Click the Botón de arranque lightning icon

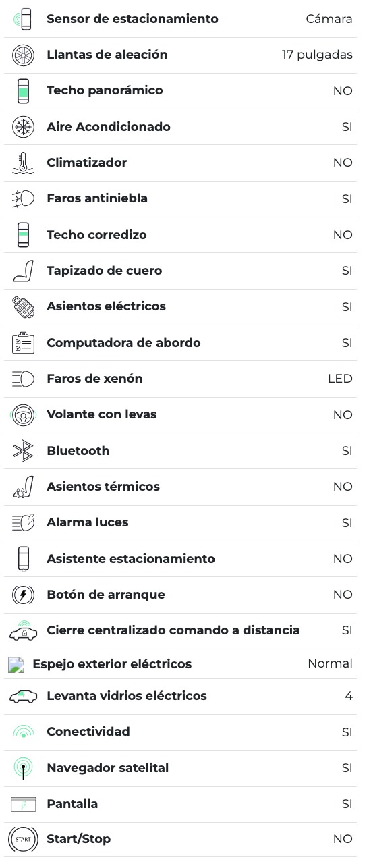click(23, 595)
